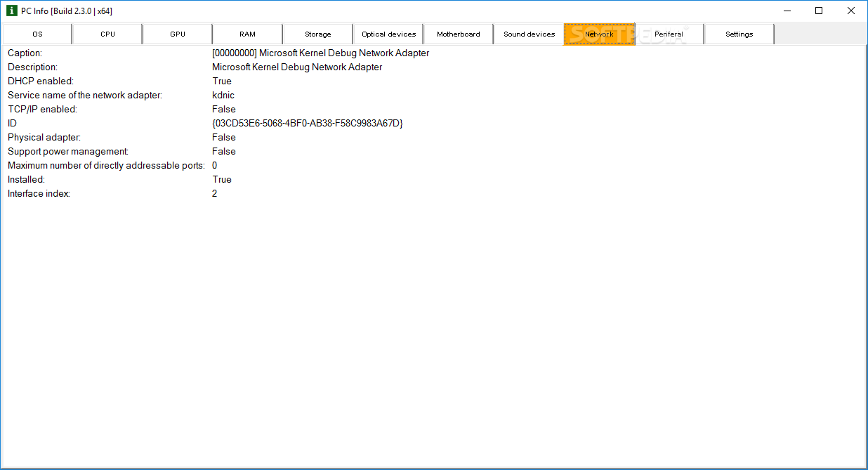
Task: Click the 'Physical adapter:' label
Action: click(x=44, y=138)
